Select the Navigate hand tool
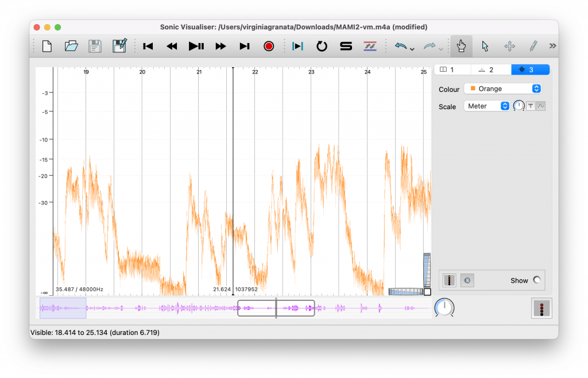 click(461, 47)
